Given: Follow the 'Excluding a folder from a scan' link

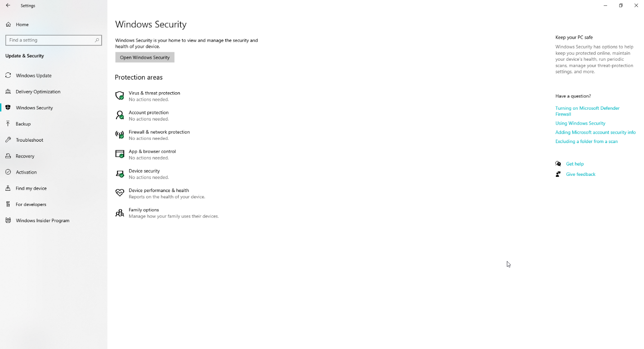Looking at the screenshot, I should (586, 142).
